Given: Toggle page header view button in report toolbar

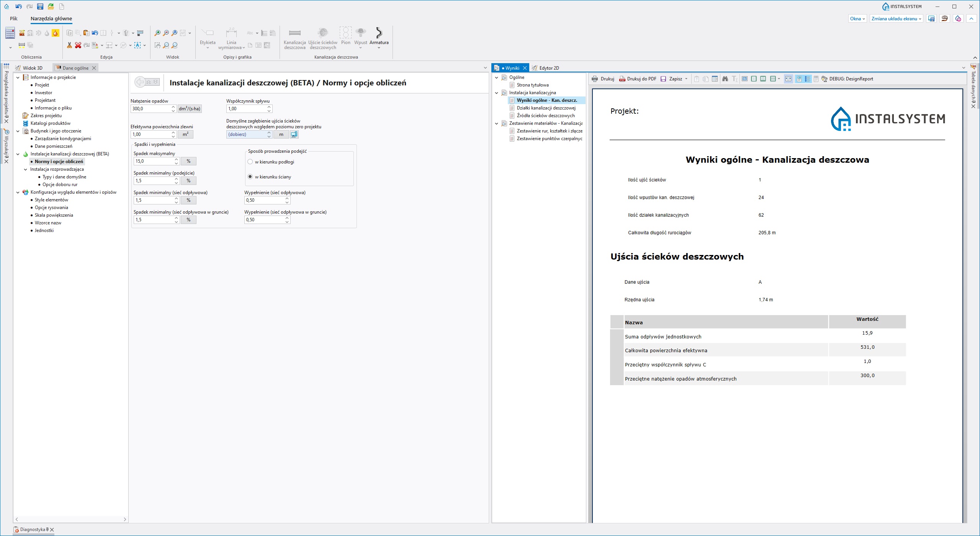Looking at the screenshot, I should tap(799, 79).
